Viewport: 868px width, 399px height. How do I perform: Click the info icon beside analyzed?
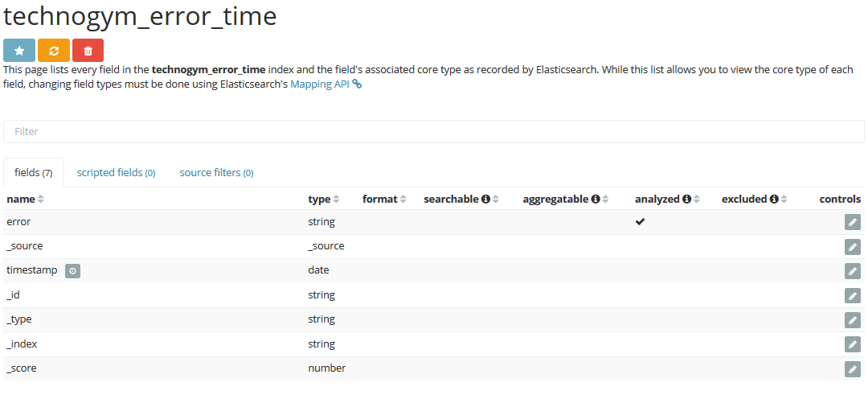coord(687,199)
